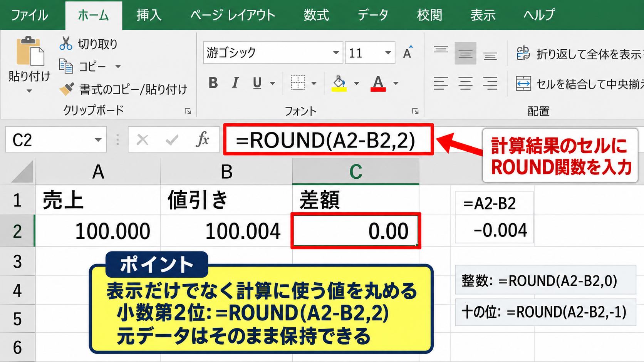
Task: Click the Copy icon
Action: coord(66,66)
